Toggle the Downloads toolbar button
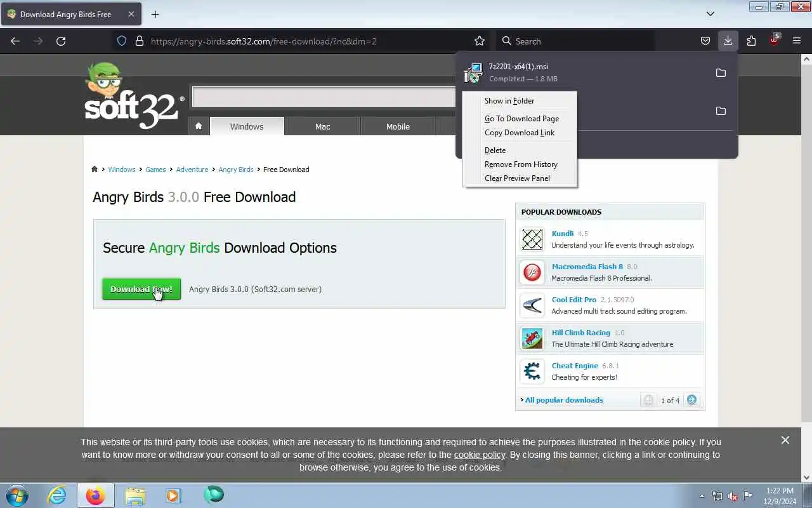Screen dimensions: 812x508 coord(728,41)
